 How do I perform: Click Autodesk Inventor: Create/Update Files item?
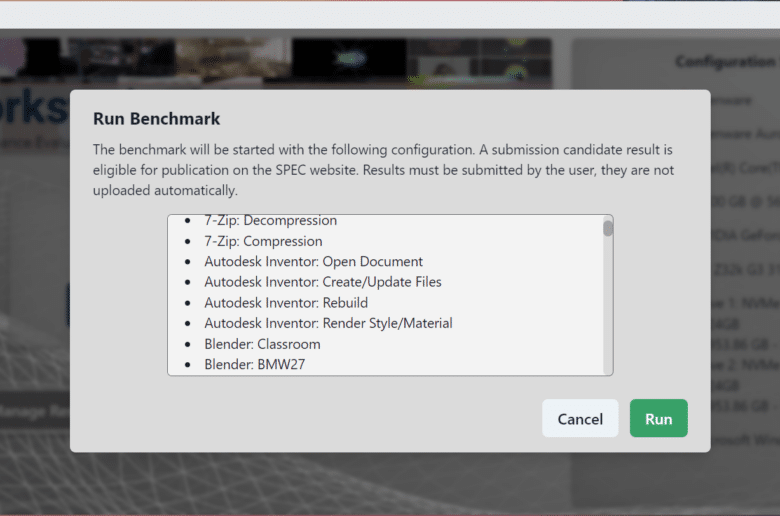tap(323, 282)
